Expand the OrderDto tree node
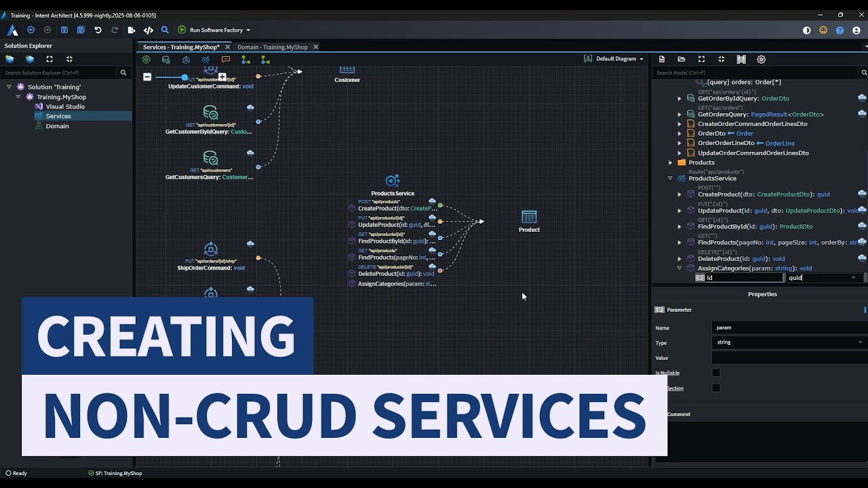The width and height of the screenshot is (868, 488). 679,134
